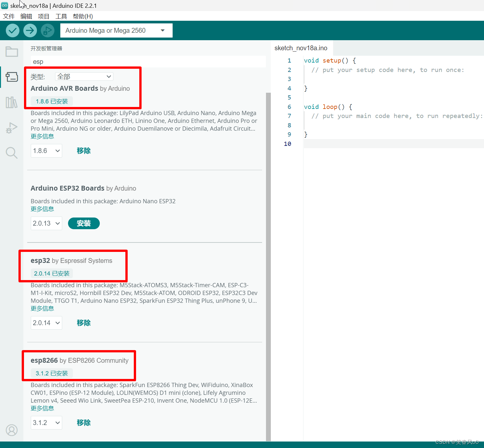Remove the esp32 by Espressif package
This screenshot has width=484, height=448.
click(x=84, y=323)
